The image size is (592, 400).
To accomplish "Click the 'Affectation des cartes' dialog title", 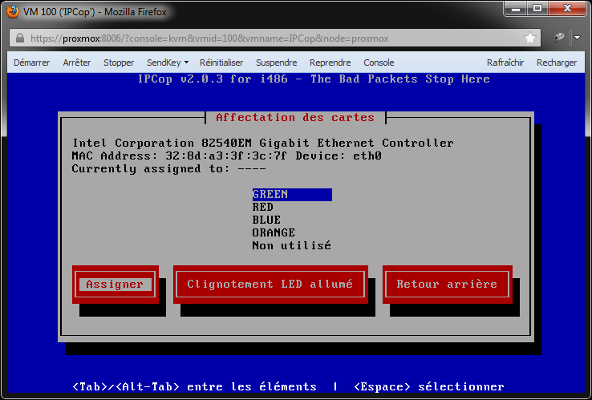I will (x=295, y=117).
